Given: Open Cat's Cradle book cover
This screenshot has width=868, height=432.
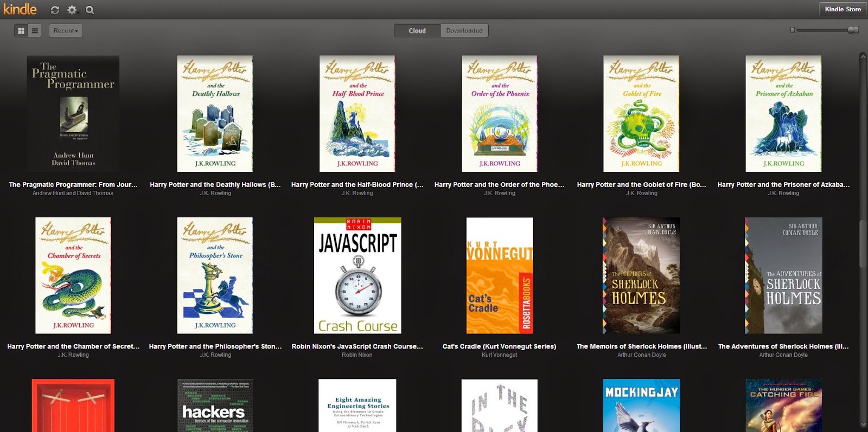Looking at the screenshot, I should (x=500, y=275).
